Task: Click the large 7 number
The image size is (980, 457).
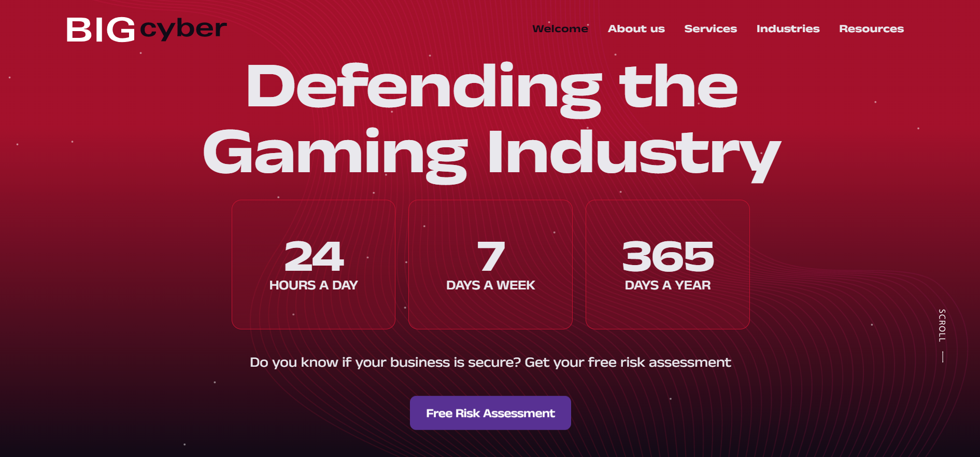Action: point(490,256)
